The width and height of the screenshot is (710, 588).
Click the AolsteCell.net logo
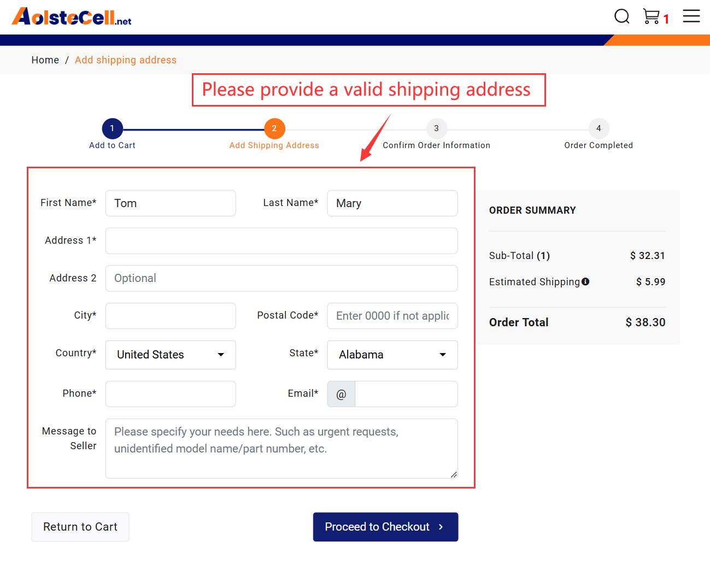point(72,16)
